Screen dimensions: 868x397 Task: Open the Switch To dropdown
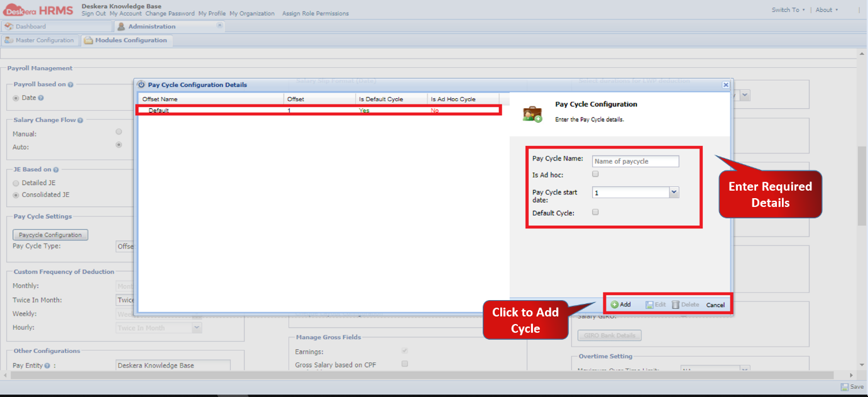[788, 9]
